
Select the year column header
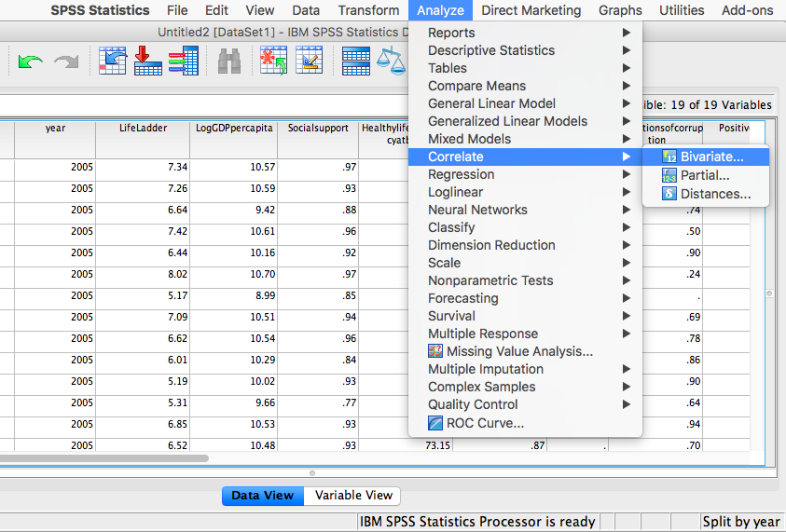coord(55,139)
